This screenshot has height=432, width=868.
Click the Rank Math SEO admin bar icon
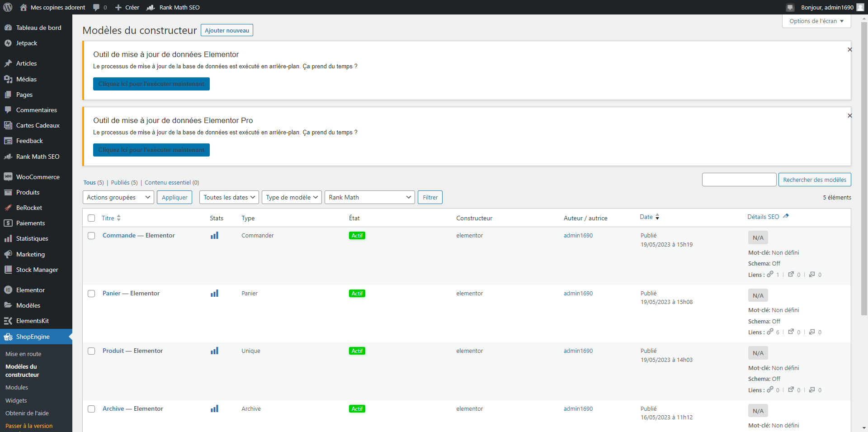click(x=151, y=7)
